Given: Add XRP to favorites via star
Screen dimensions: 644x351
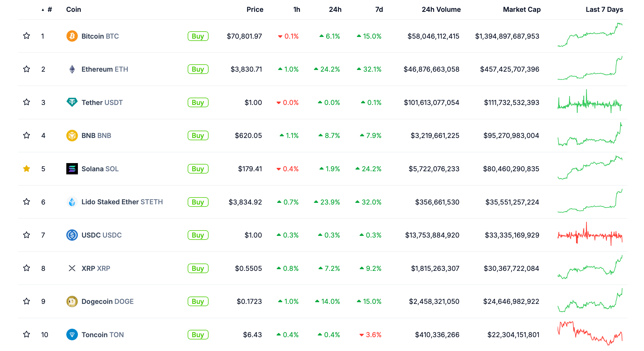Looking at the screenshot, I should pos(27,268).
